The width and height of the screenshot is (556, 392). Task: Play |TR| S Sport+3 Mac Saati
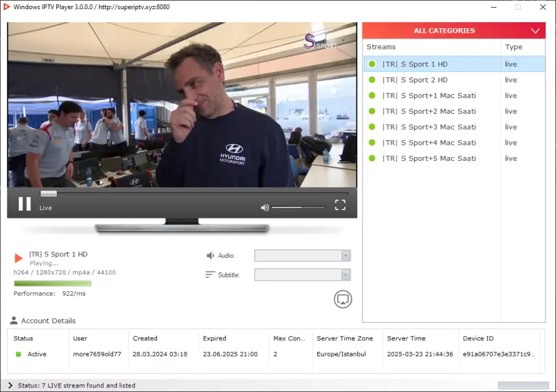pyautogui.click(x=454, y=127)
